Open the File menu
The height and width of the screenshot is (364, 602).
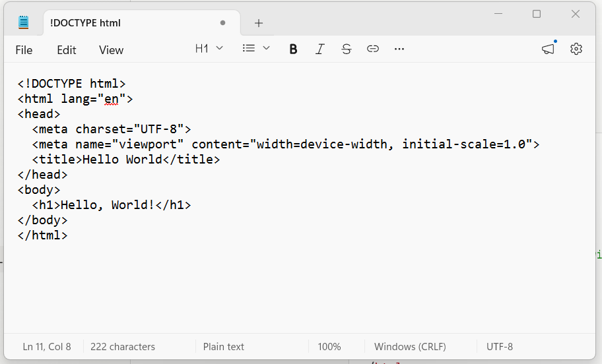(x=24, y=50)
